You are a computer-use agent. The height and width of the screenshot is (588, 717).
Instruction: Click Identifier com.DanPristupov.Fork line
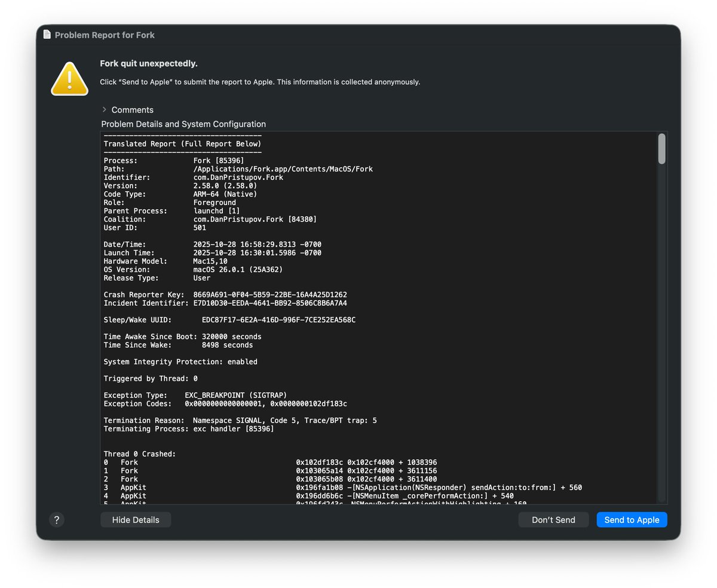pos(193,177)
